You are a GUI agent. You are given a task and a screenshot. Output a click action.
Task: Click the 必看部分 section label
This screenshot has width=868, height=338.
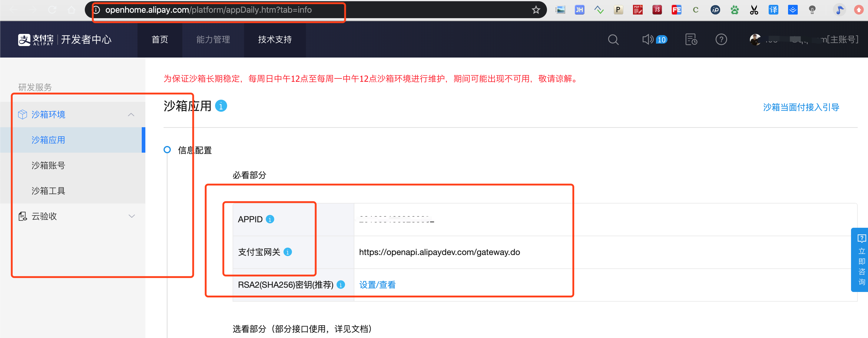pyautogui.click(x=249, y=175)
